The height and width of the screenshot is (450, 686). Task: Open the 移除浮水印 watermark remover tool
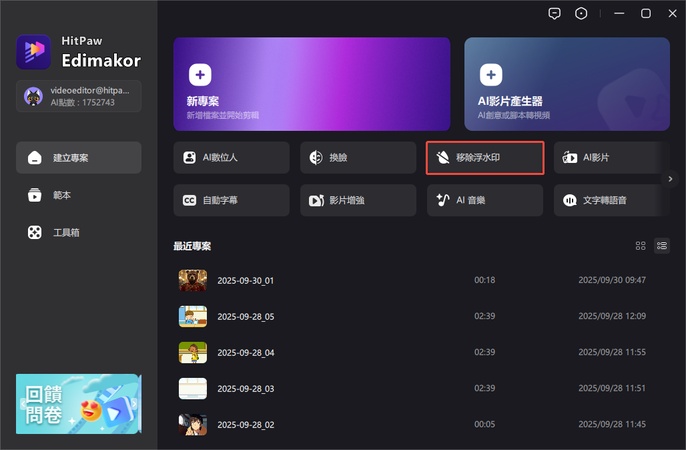coord(484,158)
